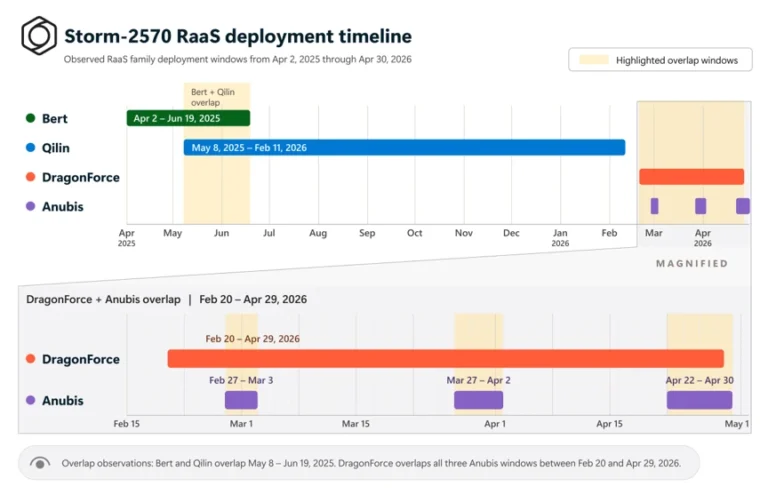Click the blue Qilin legend dot
The height and width of the screenshot is (495, 768).
tap(30, 147)
